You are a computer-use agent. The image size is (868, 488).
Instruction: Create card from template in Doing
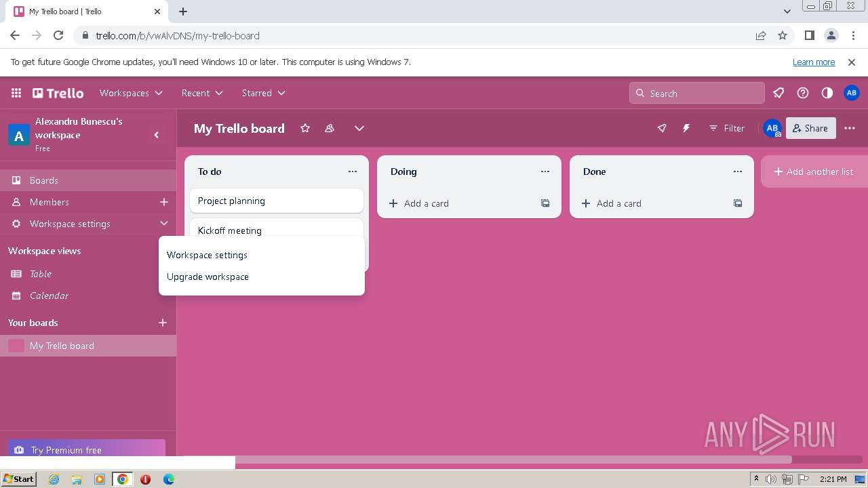pyautogui.click(x=545, y=203)
